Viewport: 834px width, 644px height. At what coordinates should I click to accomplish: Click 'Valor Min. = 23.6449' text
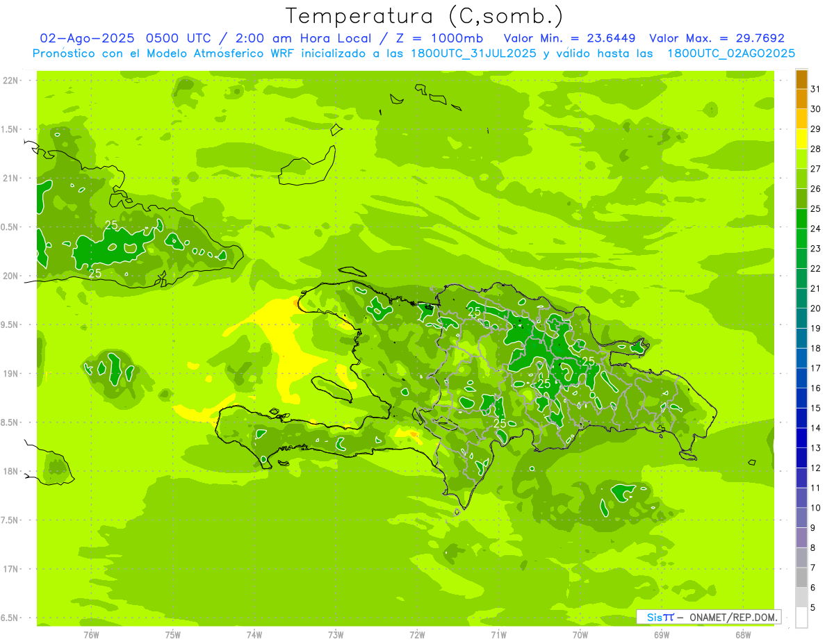pos(569,38)
